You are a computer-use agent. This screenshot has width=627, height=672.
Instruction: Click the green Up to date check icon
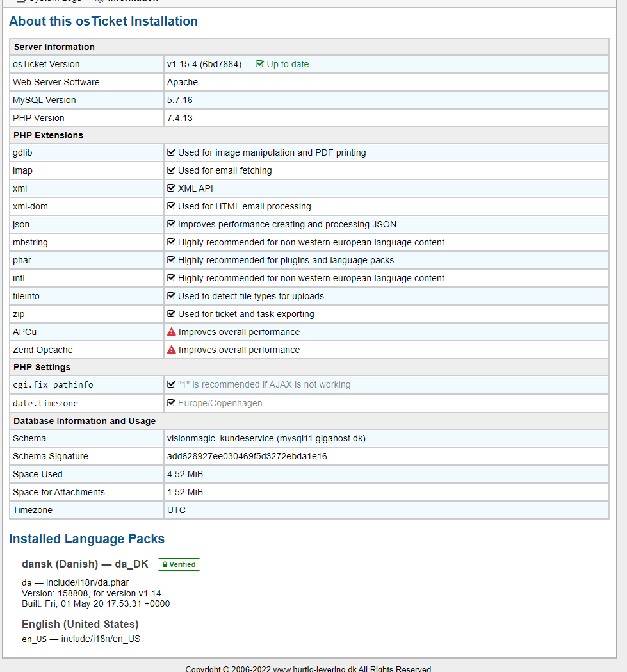(260, 64)
